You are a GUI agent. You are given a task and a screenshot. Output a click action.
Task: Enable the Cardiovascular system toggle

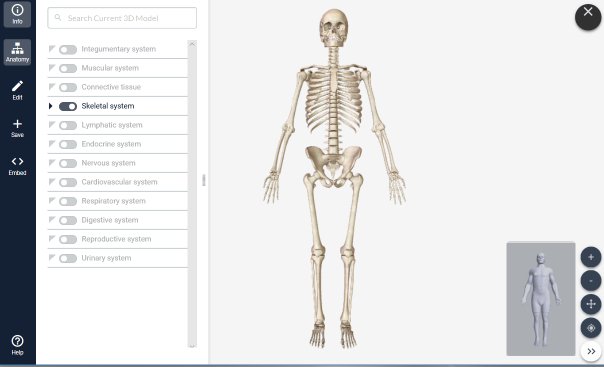68,182
